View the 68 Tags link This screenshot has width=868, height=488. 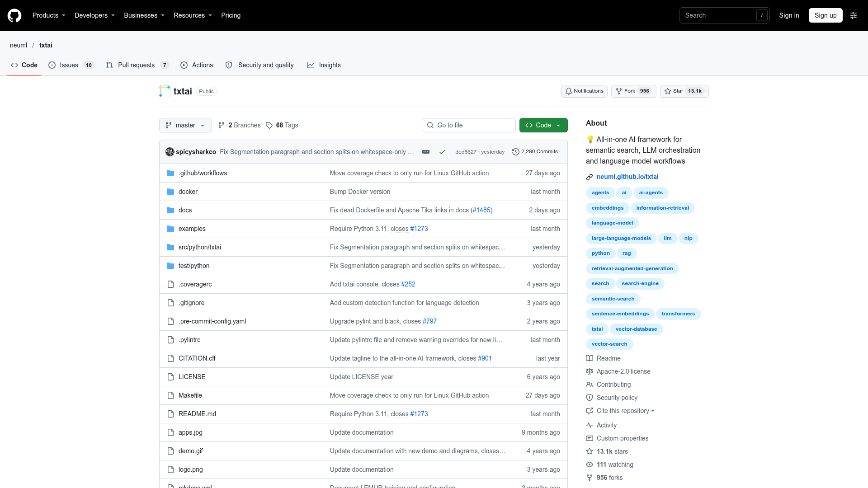[282, 125]
